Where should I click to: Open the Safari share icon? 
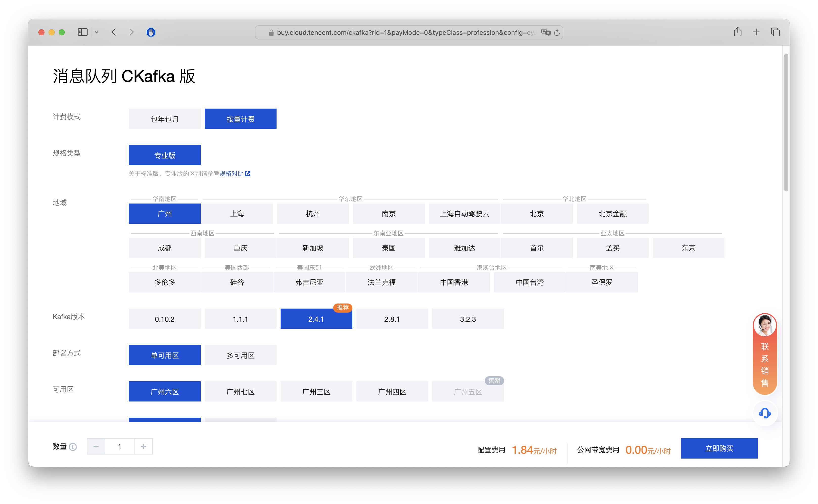(738, 32)
